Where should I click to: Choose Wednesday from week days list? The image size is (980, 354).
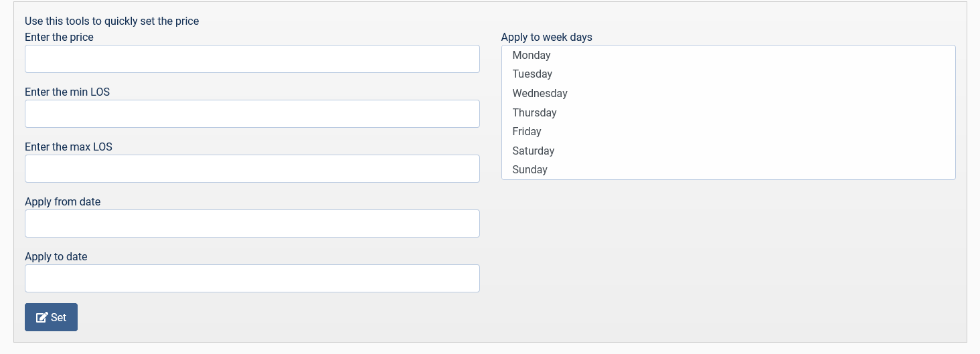coord(540,94)
